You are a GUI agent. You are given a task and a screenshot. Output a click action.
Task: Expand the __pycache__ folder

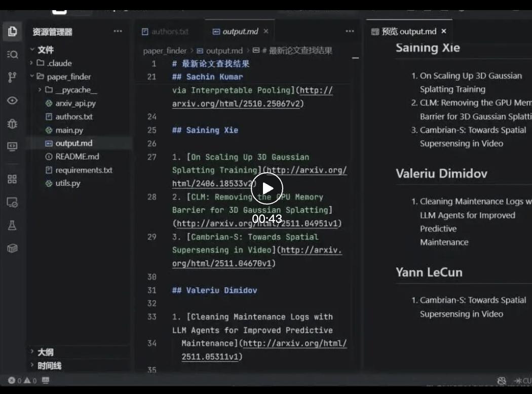pyautogui.click(x=68, y=90)
